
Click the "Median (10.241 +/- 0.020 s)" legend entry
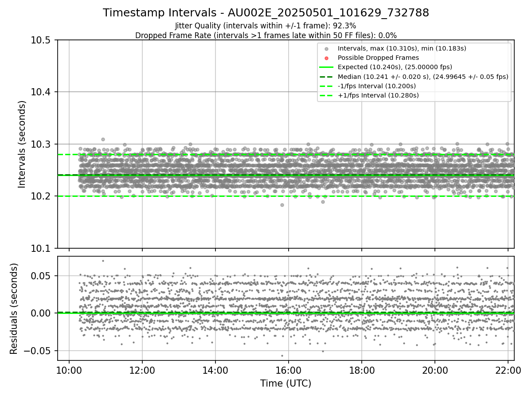pos(423,76)
